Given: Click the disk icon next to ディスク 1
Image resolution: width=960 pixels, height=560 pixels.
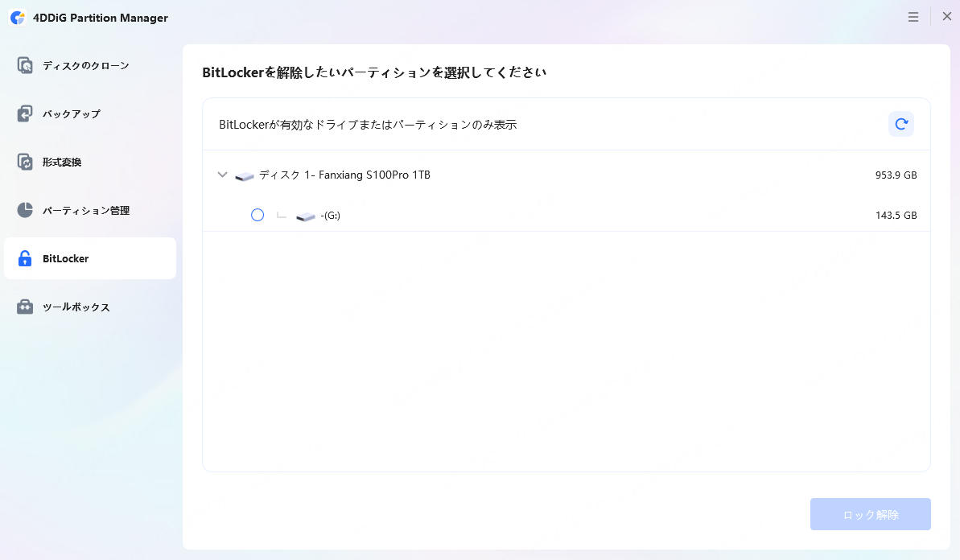Looking at the screenshot, I should [244, 175].
